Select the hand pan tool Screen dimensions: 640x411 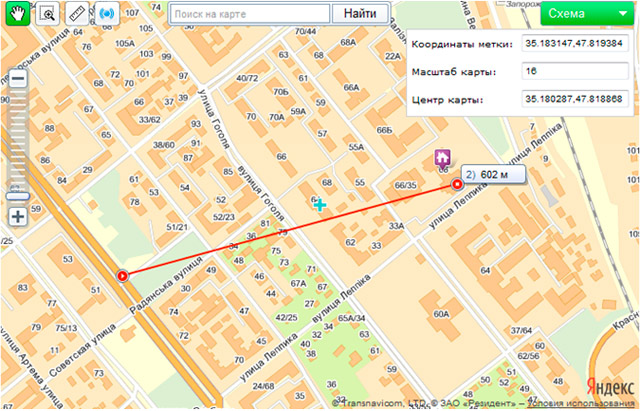pos(18,13)
